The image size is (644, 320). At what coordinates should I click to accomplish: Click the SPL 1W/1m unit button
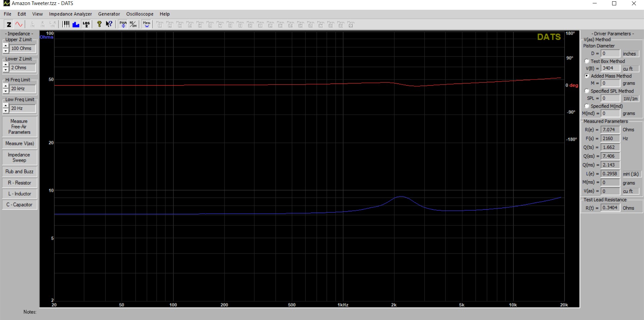coord(630,98)
